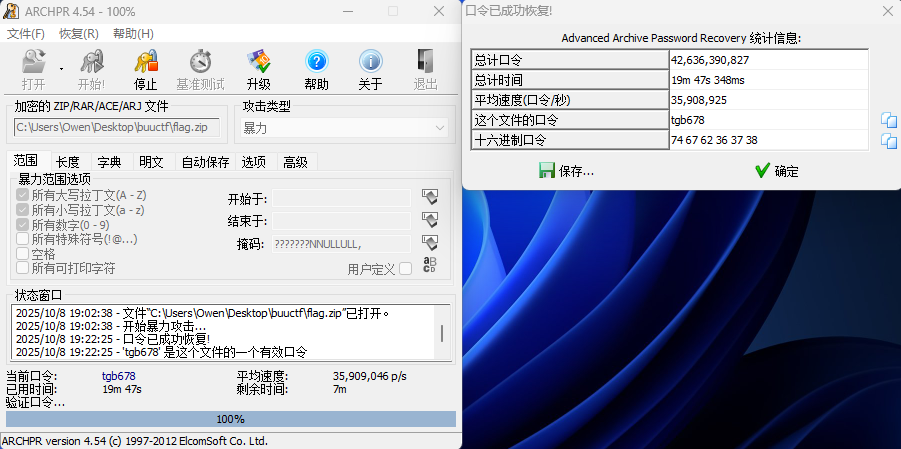Switch to the 选项 tab
Image resolution: width=901 pixels, height=449 pixels.
pos(253,162)
